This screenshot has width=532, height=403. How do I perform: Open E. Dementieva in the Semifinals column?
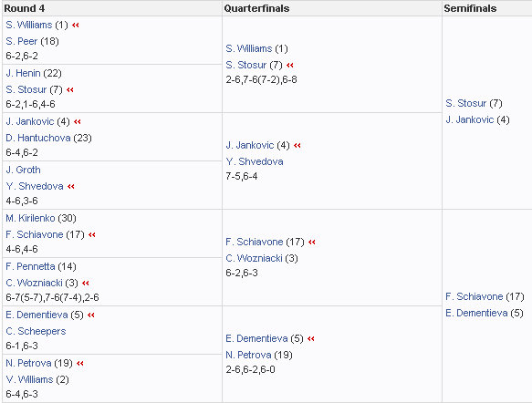(476, 313)
